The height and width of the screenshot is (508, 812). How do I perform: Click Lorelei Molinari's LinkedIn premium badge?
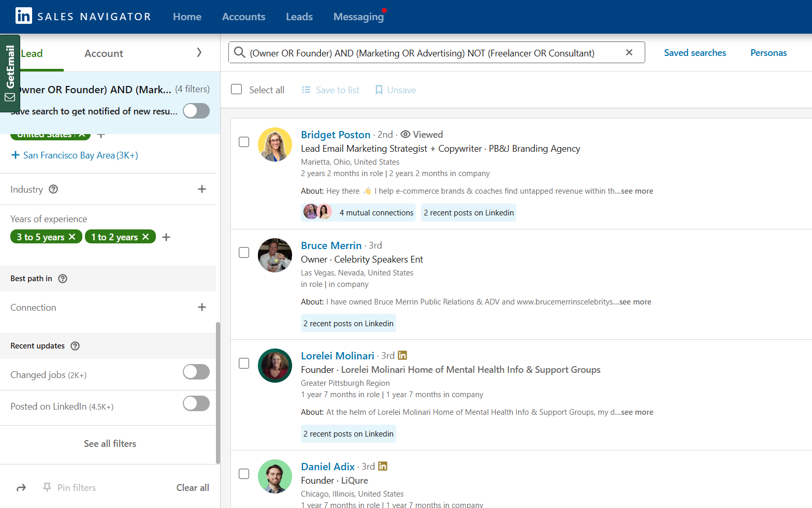(402, 355)
